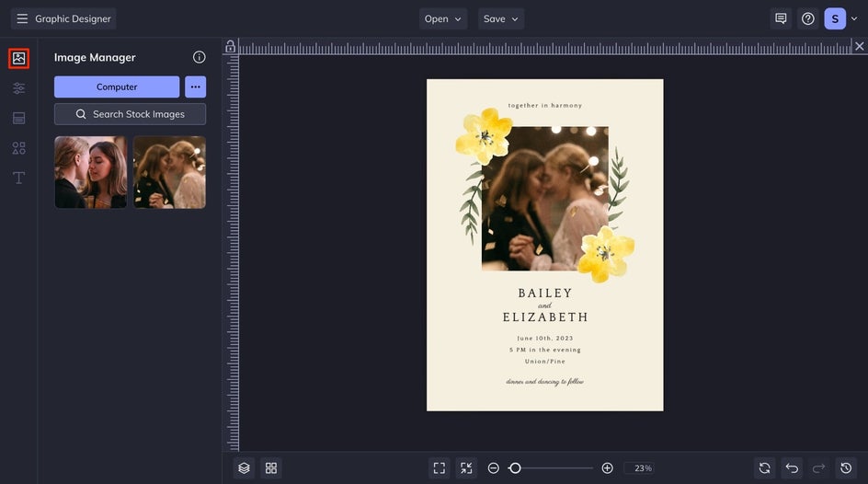Open the Layers panel icon
868x484 pixels.
[245, 468]
